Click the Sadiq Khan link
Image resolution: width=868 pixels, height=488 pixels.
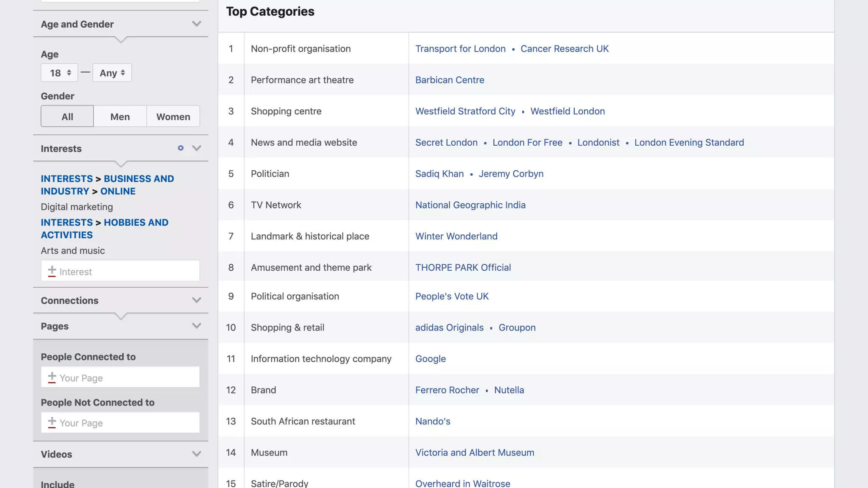pyautogui.click(x=439, y=174)
